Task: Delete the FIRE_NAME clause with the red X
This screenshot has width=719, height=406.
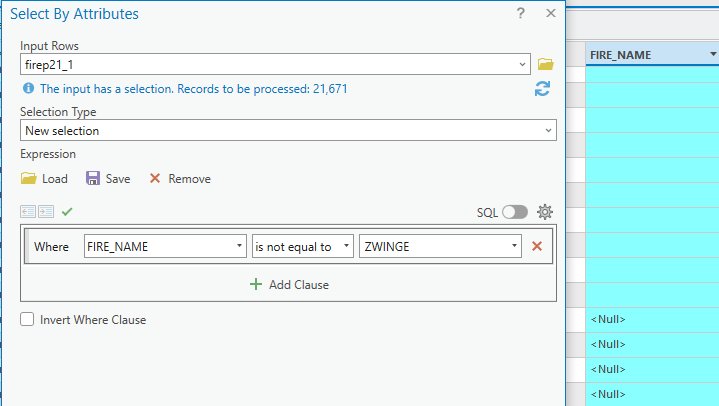Action: (537, 246)
